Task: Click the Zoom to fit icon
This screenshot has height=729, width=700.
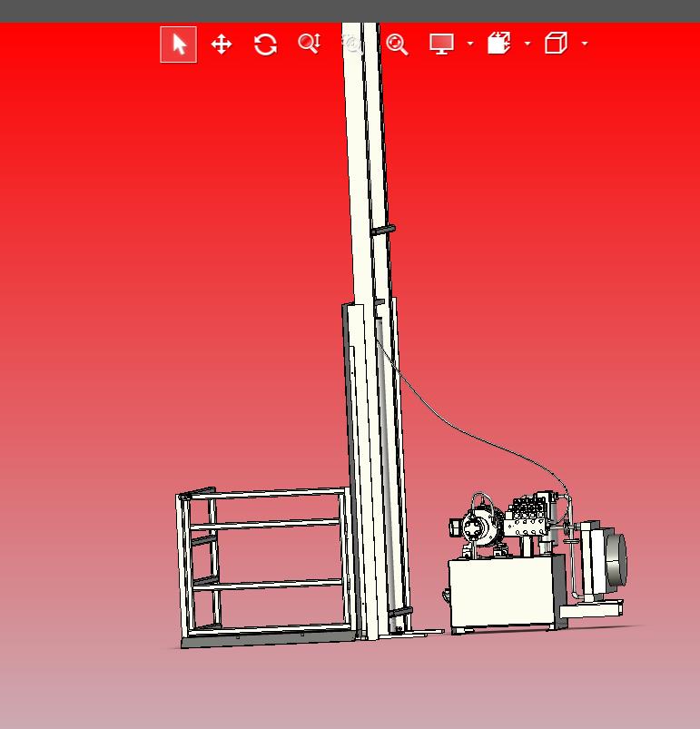Action: [397, 44]
